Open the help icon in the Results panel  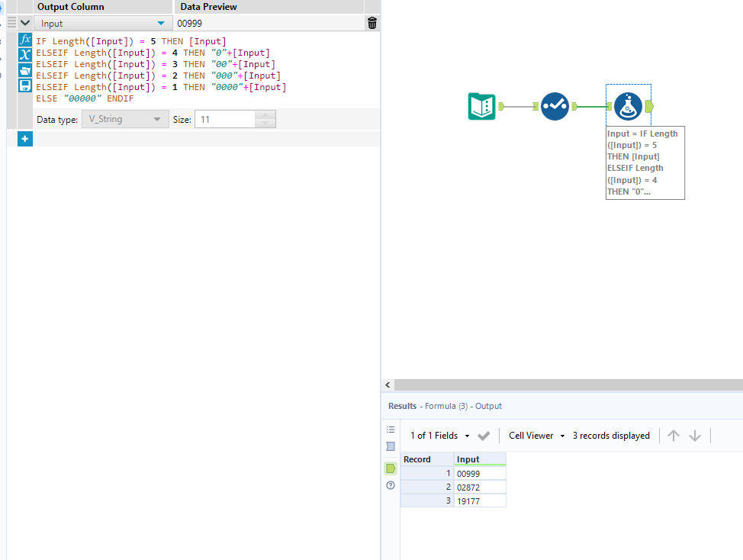tap(391, 485)
